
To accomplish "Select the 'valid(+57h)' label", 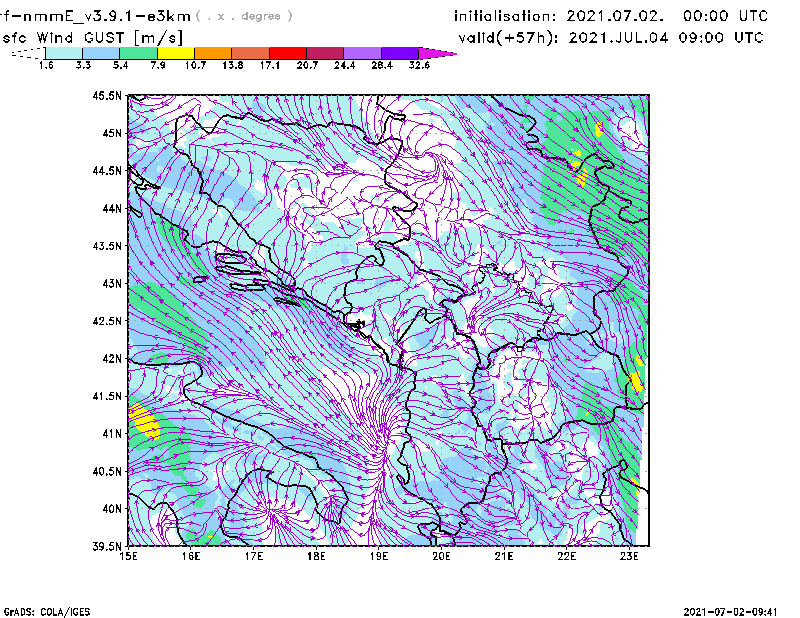I will coord(508,38).
